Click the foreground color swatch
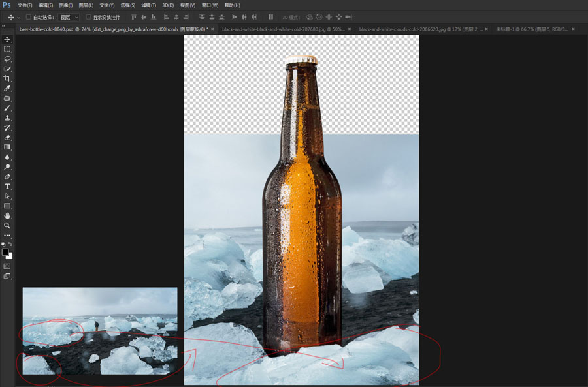Image resolution: width=588 pixels, height=387 pixels. point(5,252)
